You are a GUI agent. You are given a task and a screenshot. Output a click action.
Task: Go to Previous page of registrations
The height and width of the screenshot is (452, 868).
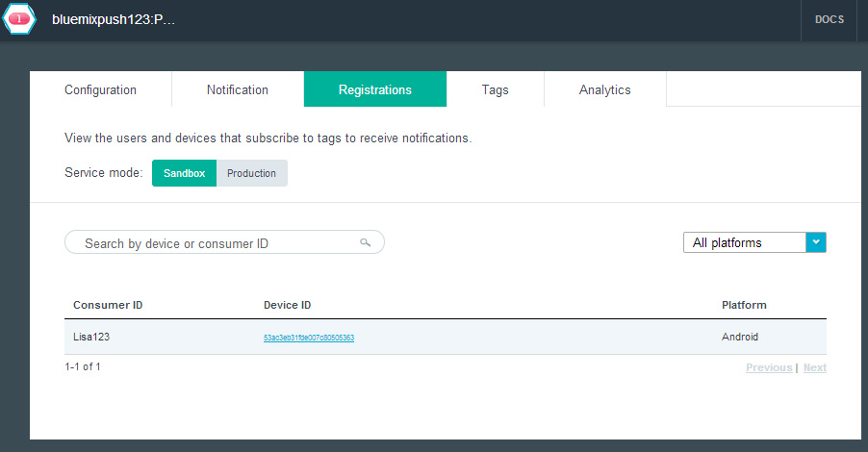(768, 367)
